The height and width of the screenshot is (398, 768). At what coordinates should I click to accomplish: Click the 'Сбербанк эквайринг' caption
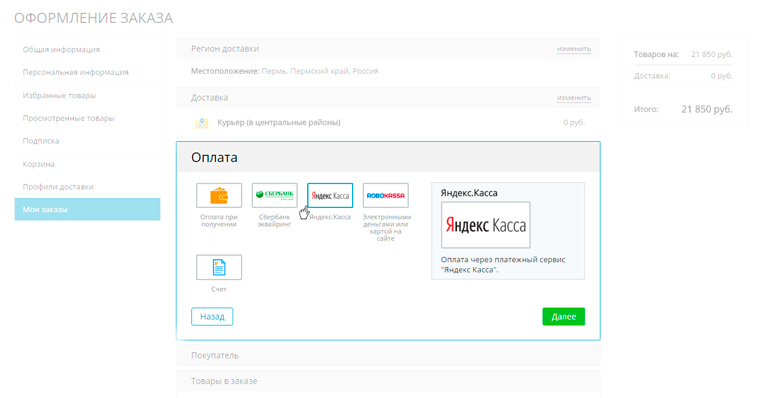pyautogui.click(x=275, y=220)
